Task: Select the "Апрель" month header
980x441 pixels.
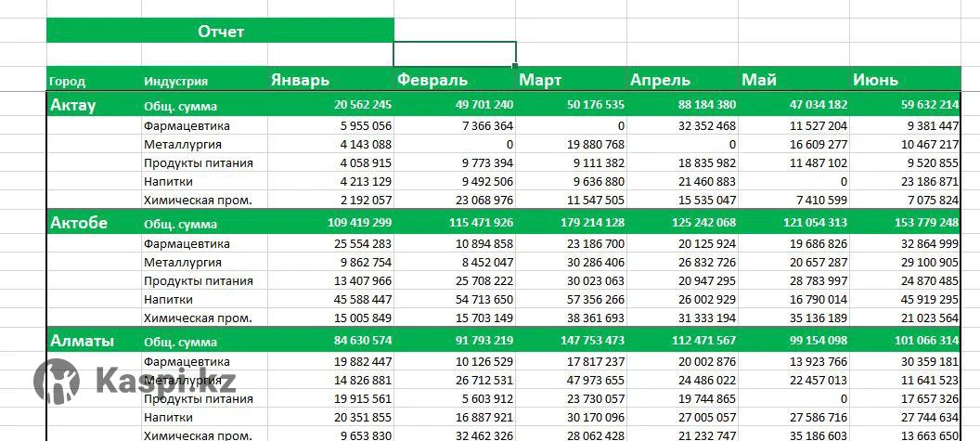Action: [660, 81]
